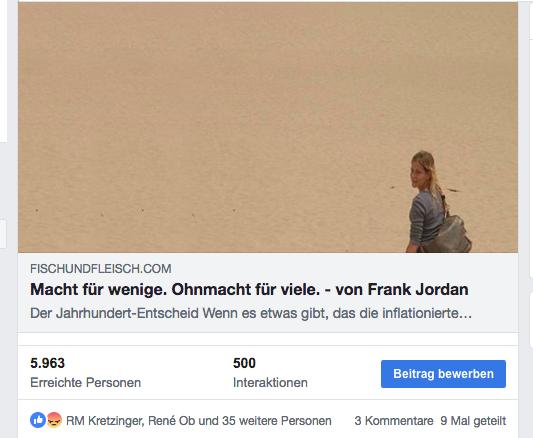The height and width of the screenshot is (438, 533).
Task: Show the 35 weitere Personen reactions list
Action: (x=277, y=421)
